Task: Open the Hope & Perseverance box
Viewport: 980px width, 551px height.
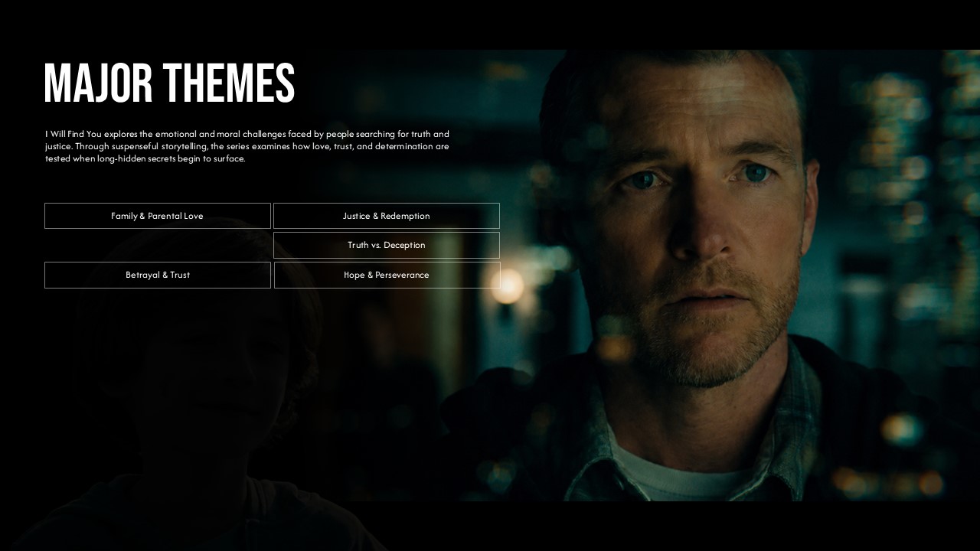Action: click(x=387, y=275)
